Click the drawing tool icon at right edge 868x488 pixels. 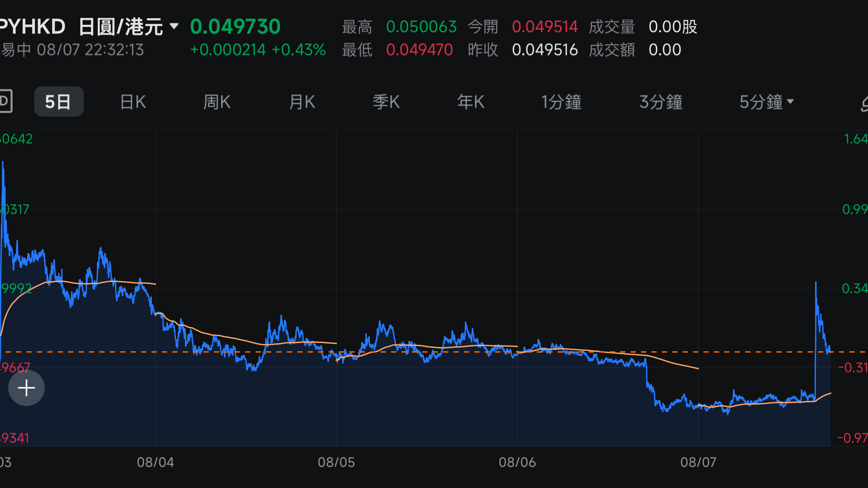[x=864, y=103]
